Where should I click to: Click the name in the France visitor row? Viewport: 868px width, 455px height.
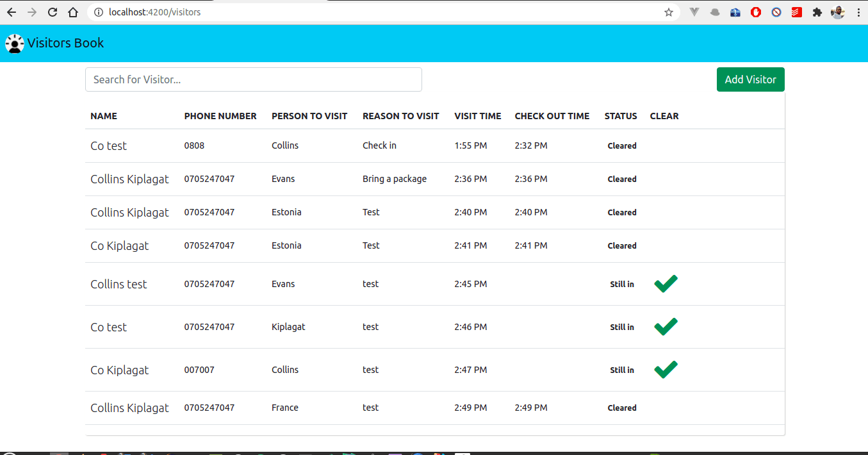(x=129, y=408)
